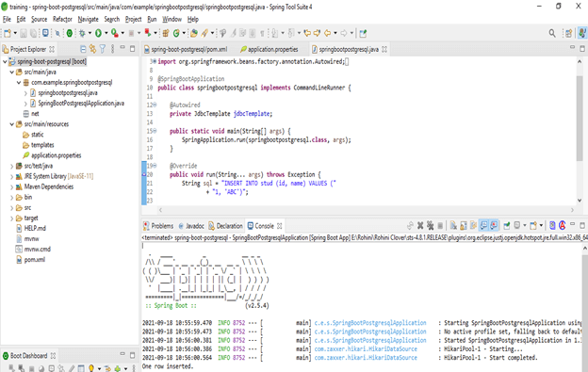Collapse src/main/resources folder
Screen dimensions: 588x372
pyautogui.click(x=11, y=124)
